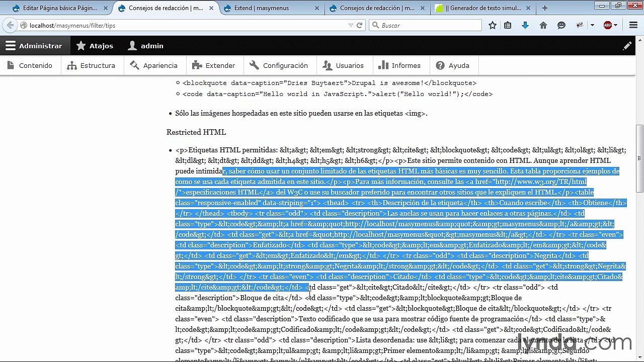Open the fourth tab, Consejos de redacción
This screenshot has width=644, height=362.
pos(377,8)
